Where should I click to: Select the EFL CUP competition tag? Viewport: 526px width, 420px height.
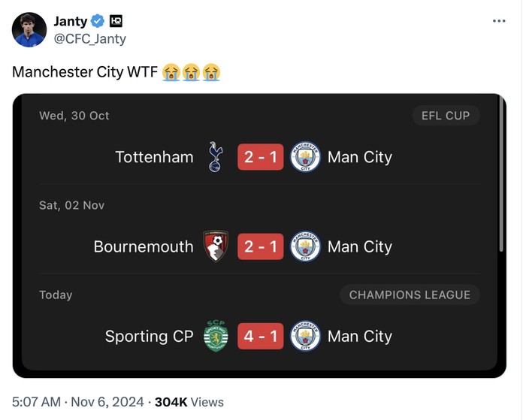point(446,116)
